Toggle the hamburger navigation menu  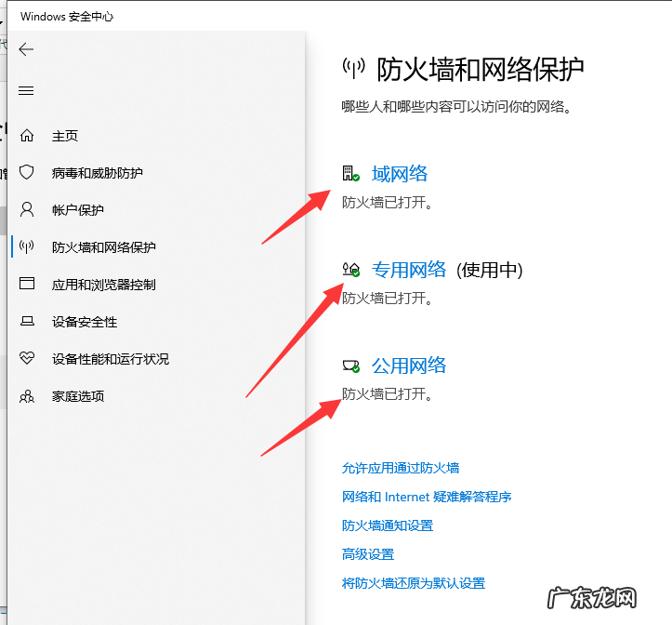(x=26, y=90)
